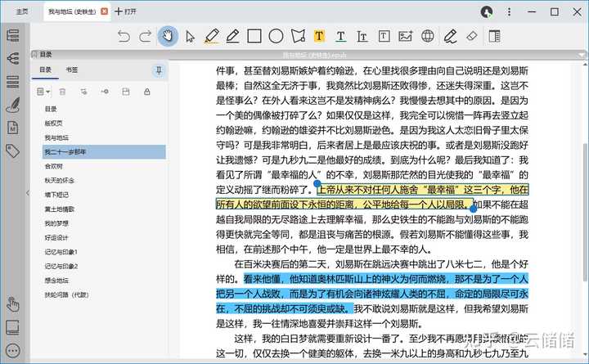Collapse the left panel with the chevron
The height and width of the screenshot is (364, 589).
[28, 193]
